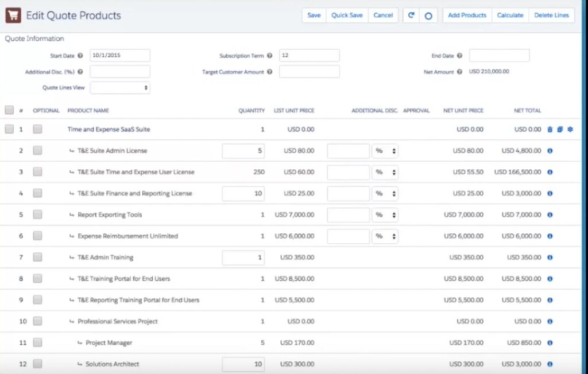The height and width of the screenshot is (374, 588).
Task: Click the End Date field
Action: [500, 56]
